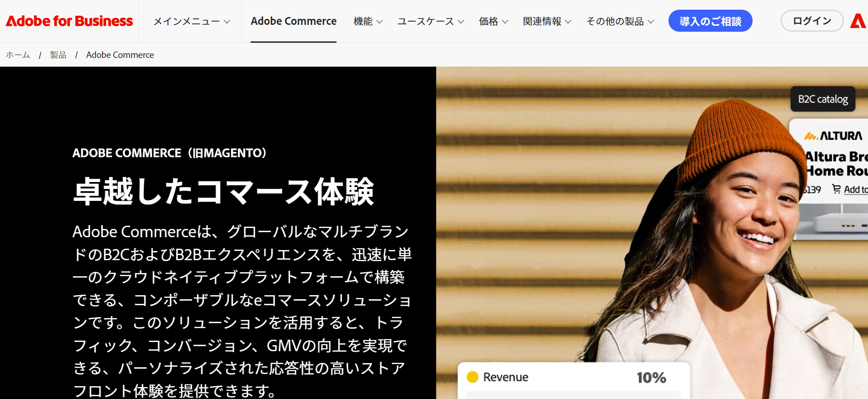Expand the ユースケース menu

coord(431,22)
